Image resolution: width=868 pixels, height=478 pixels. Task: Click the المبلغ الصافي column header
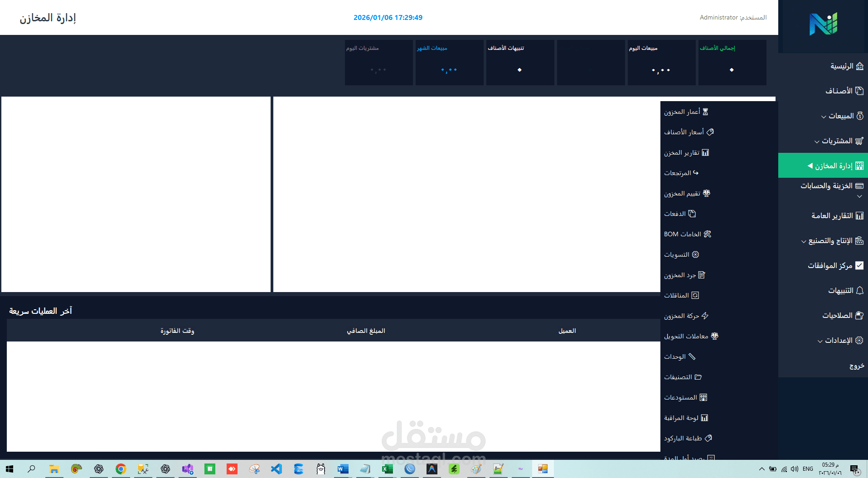[x=366, y=331]
